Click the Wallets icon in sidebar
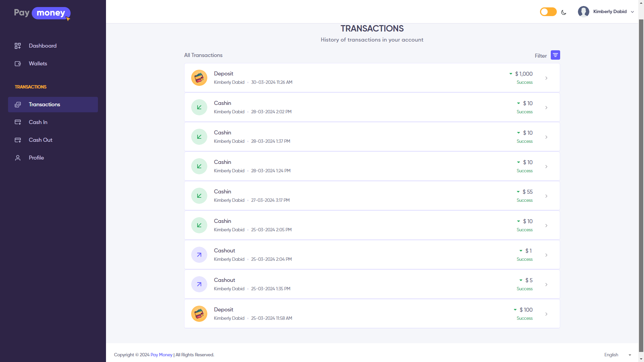644x362 pixels. [18, 64]
